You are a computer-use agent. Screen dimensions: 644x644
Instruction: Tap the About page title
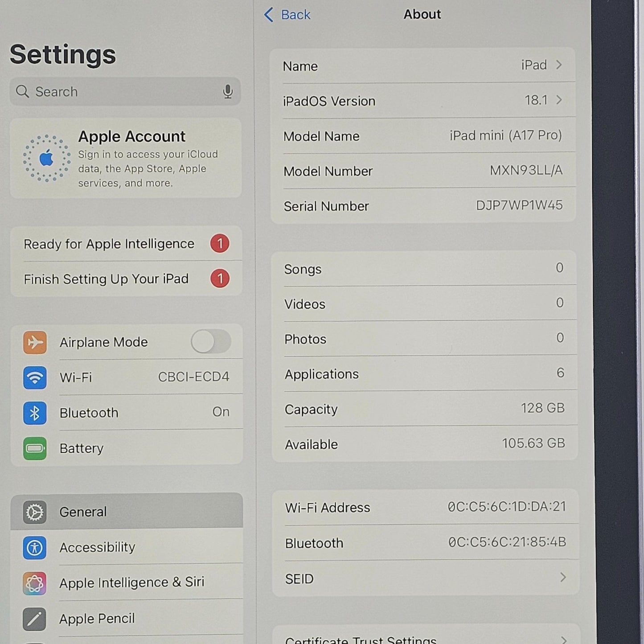[422, 14]
